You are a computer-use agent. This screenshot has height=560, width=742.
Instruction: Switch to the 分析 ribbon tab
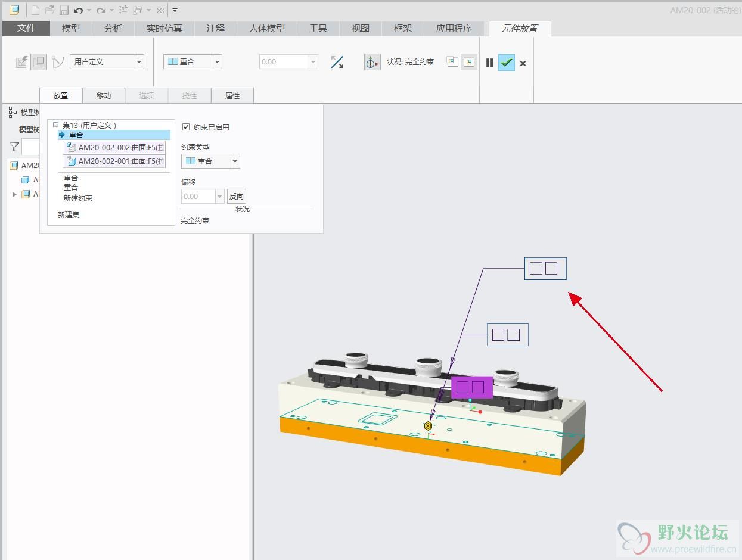point(113,28)
